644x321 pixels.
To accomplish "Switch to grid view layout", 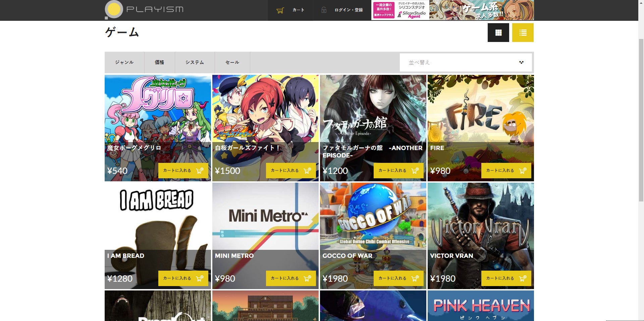I will 498,33.
